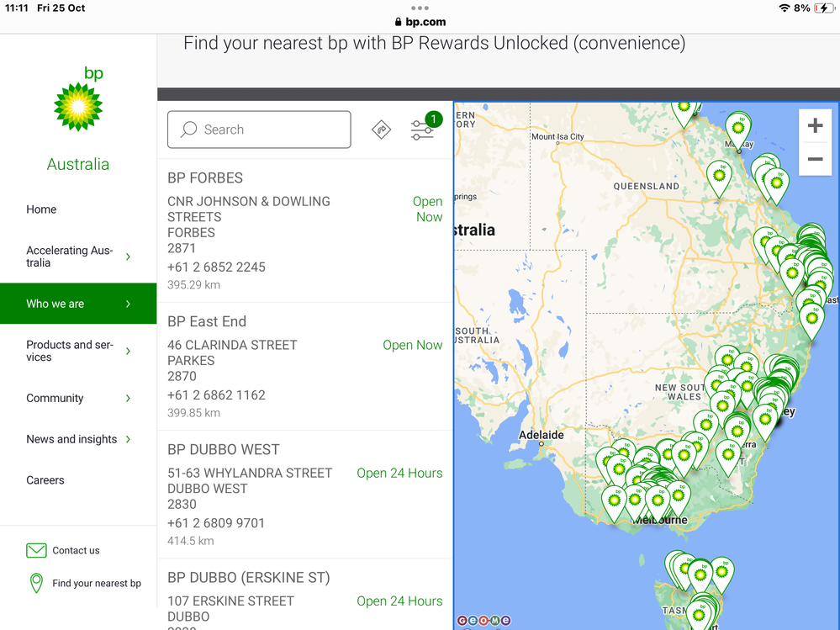The image size is (840, 630).
Task: Tap the bp.com address bar
Action: tap(420, 22)
